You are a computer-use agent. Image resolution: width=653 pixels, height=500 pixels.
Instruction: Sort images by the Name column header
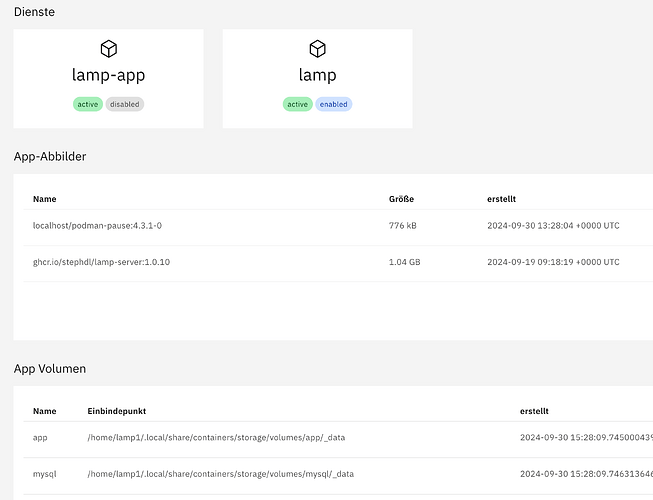tap(45, 200)
